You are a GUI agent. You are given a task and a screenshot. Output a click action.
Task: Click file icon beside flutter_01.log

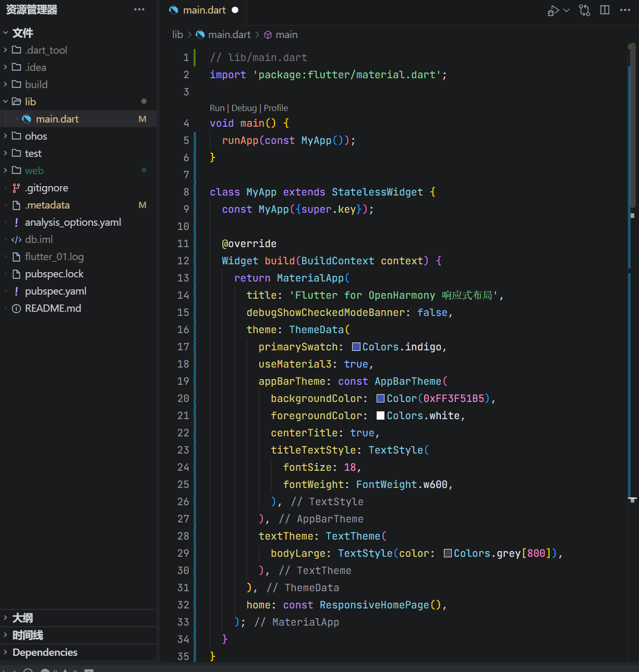[x=16, y=256]
